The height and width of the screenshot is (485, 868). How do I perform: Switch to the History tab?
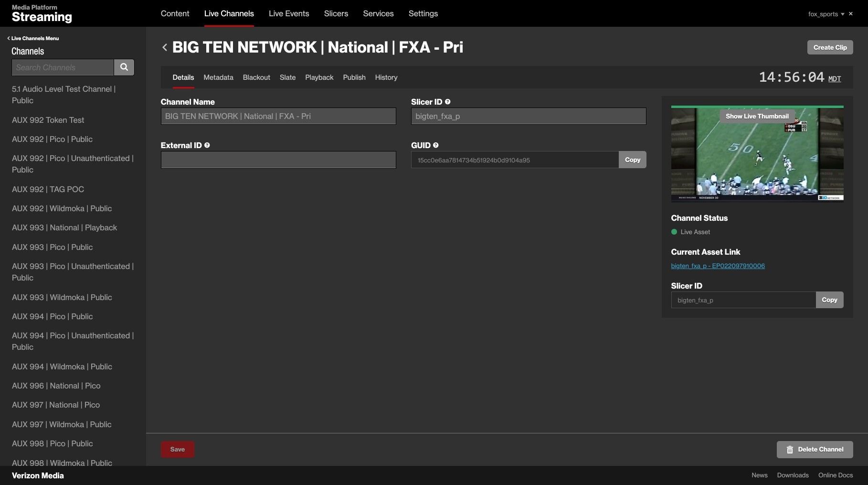[x=386, y=77]
